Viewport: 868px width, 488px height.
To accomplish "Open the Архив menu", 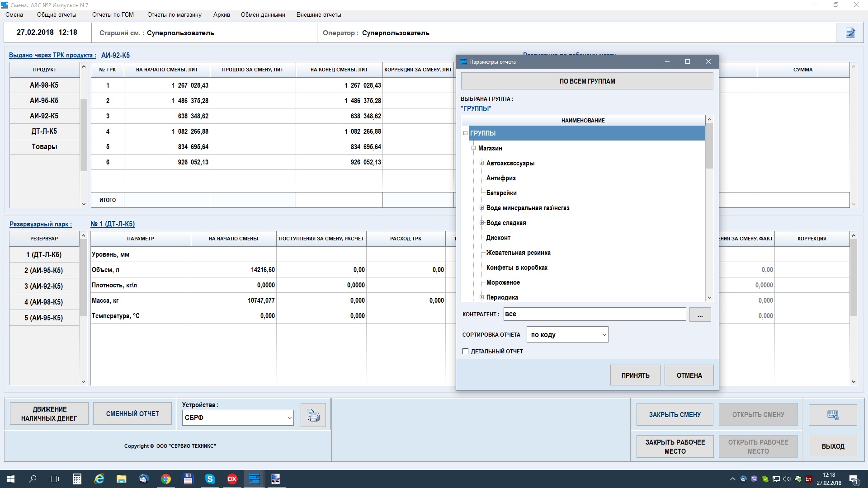I will tap(222, 14).
